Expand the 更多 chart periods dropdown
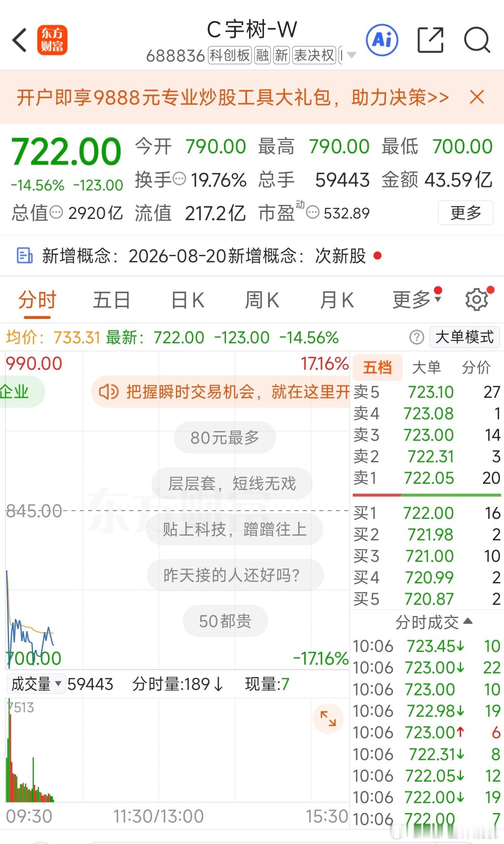Viewport: 504px width, 844px height. click(x=417, y=299)
